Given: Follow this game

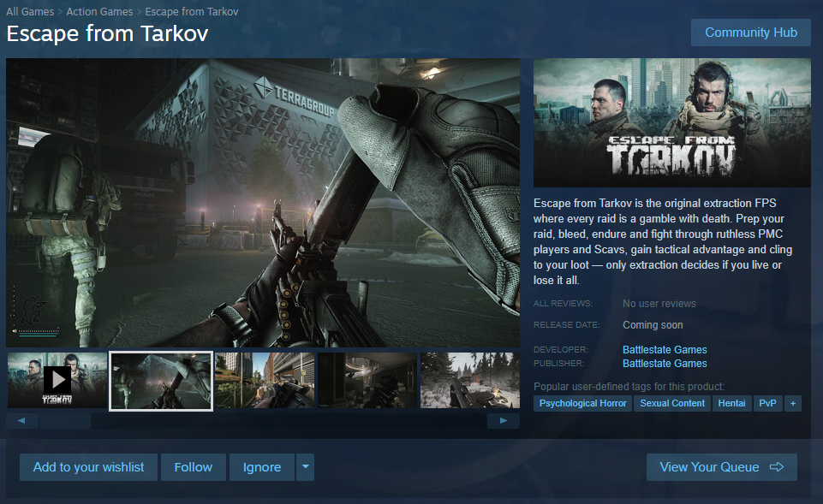Looking at the screenshot, I should click(193, 467).
